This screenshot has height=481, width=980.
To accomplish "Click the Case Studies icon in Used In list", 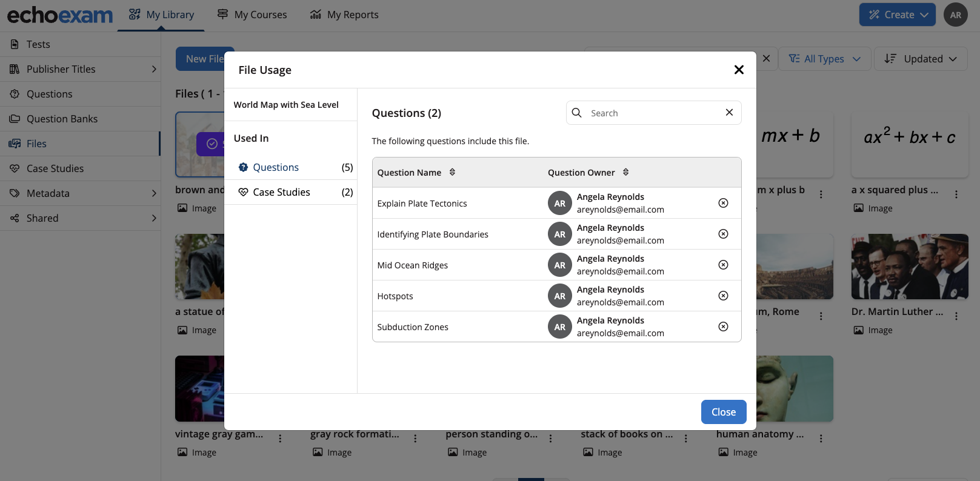I will [243, 192].
